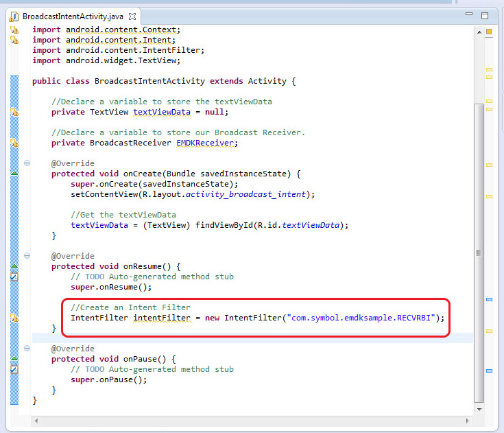Screen dimensions: 504x433
Task: Close the BroadcastIntentActivity.java editor tab
Action: [x=133, y=16]
